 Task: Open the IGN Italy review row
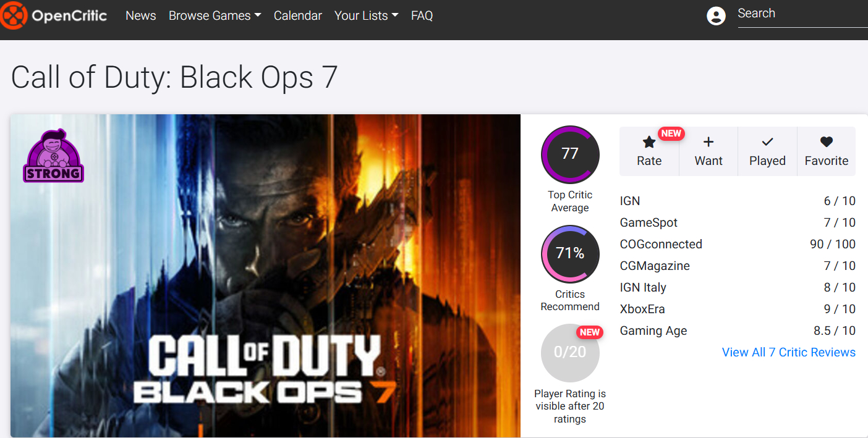[x=738, y=287]
